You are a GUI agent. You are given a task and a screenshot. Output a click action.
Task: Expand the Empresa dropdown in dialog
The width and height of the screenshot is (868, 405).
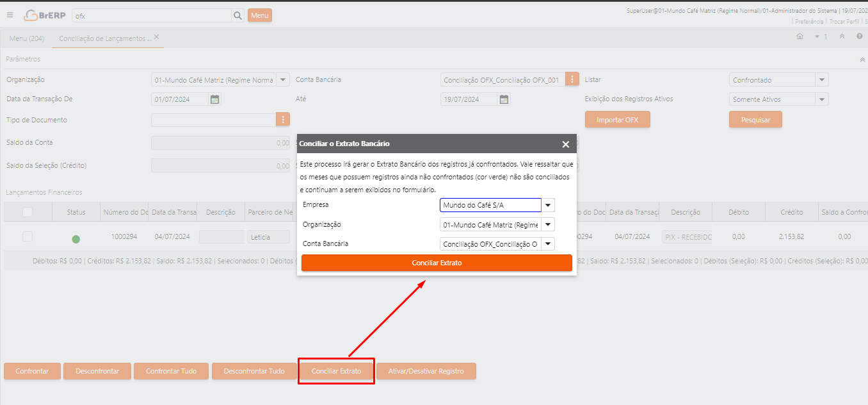coord(549,205)
